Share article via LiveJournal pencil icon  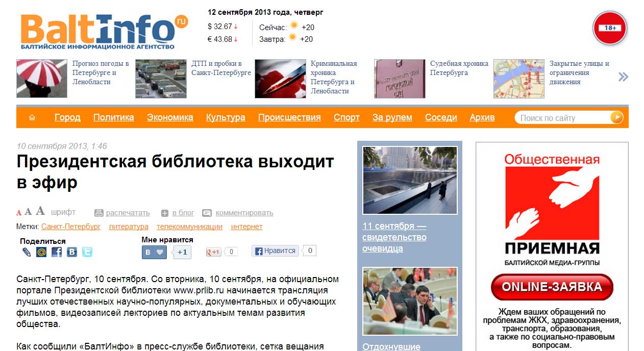tap(27, 252)
